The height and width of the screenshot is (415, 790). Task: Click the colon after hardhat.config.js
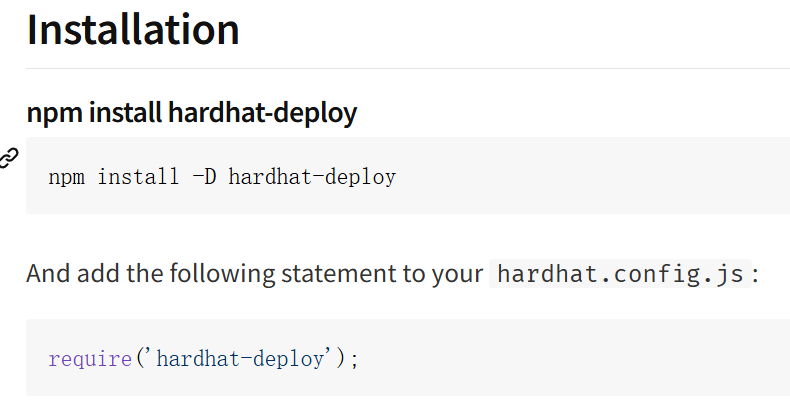[x=755, y=275]
